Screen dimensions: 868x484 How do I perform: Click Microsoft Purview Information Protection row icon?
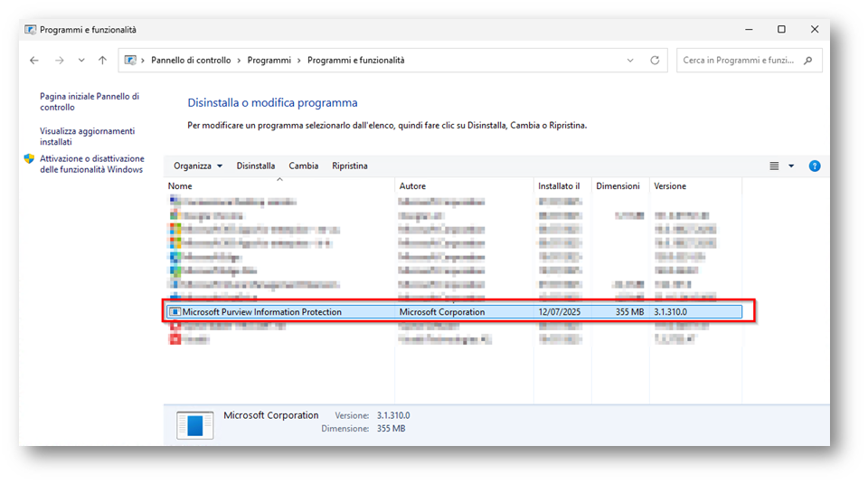coord(175,312)
